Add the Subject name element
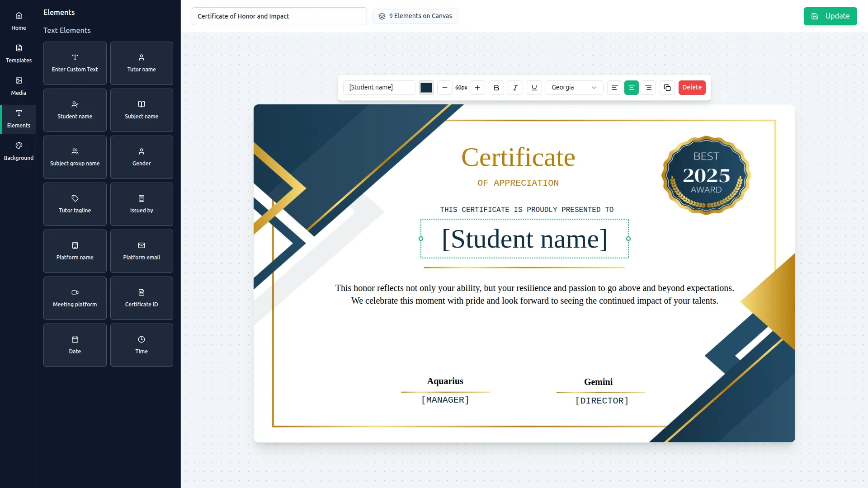The image size is (868, 488). [142, 110]
